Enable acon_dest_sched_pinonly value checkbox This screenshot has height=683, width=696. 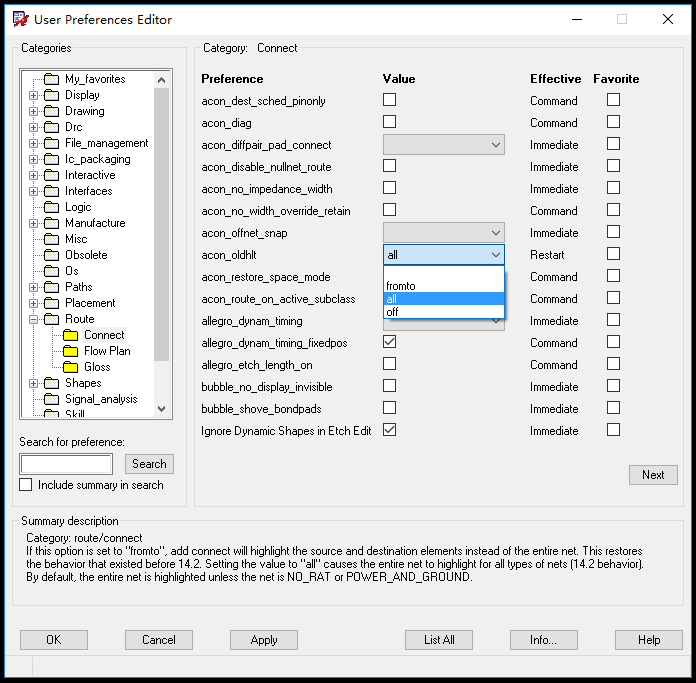click(389, 100)
